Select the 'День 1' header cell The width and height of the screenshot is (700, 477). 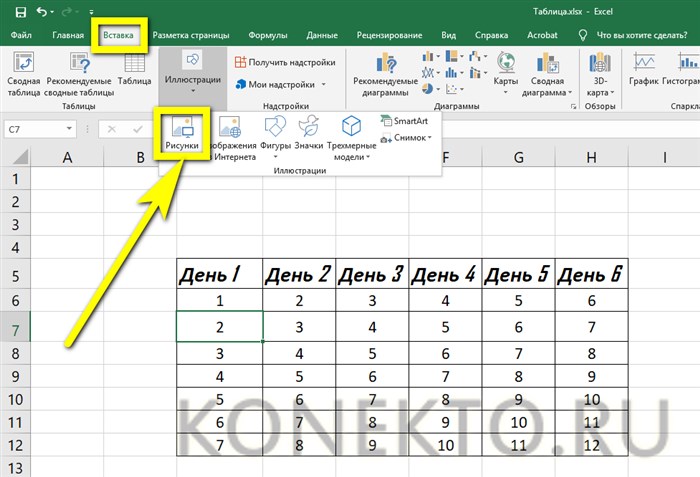pyautogui.click(x=220, y=273)
